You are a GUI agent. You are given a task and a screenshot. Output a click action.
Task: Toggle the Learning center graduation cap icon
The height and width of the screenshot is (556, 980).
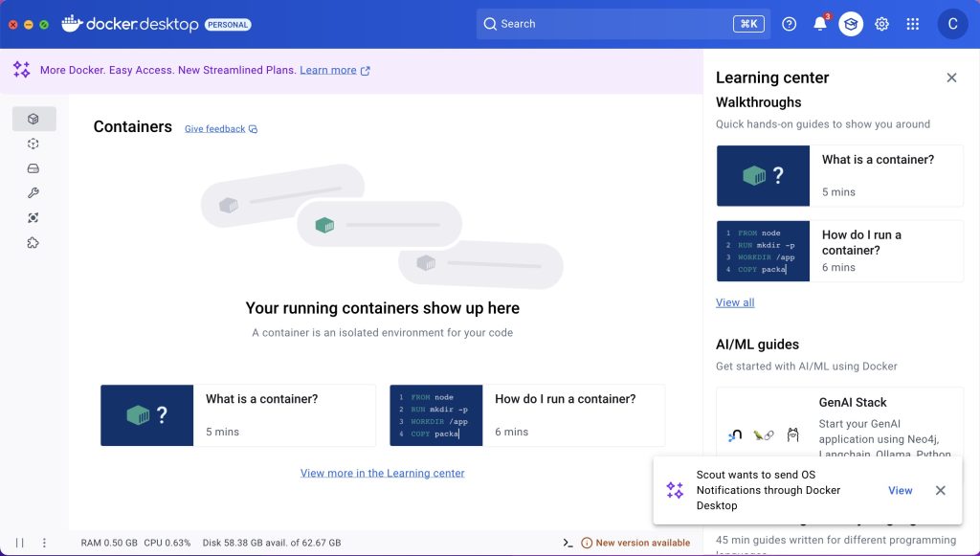click(x=851, y=24)
